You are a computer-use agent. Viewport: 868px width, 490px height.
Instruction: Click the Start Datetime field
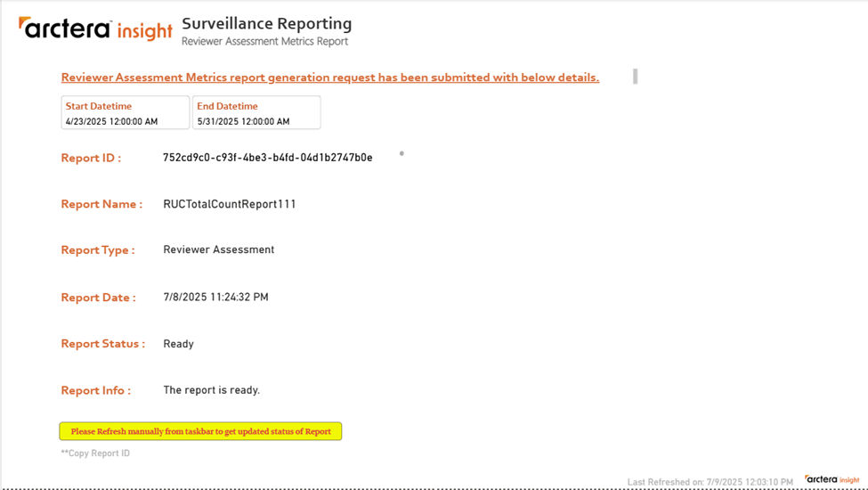[126, 112]
